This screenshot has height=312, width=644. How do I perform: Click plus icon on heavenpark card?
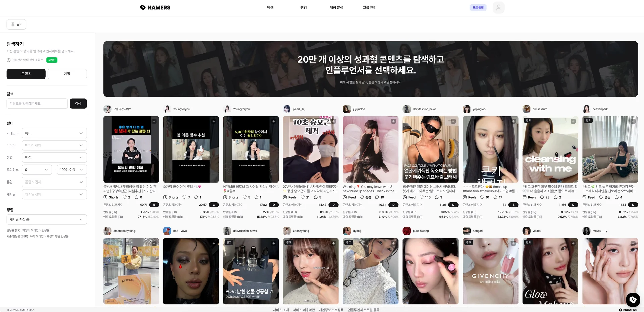coord(633,121)
